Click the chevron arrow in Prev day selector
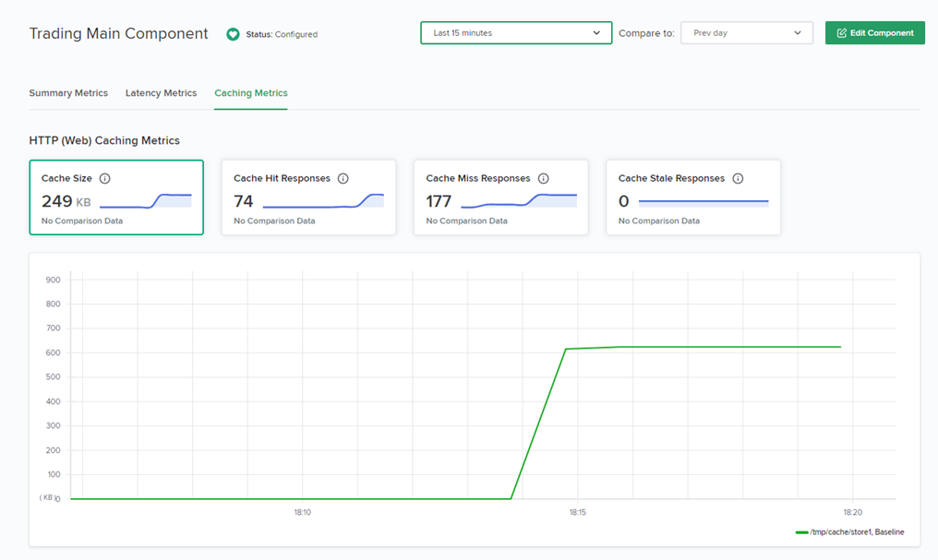This screenshot has width=938, height=560. point(798,33)
